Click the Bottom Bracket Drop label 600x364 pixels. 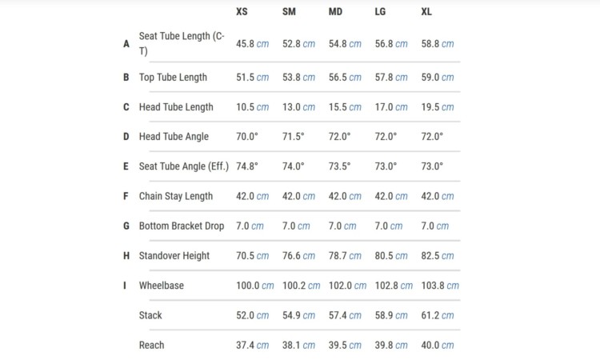(x=182, y=226)
